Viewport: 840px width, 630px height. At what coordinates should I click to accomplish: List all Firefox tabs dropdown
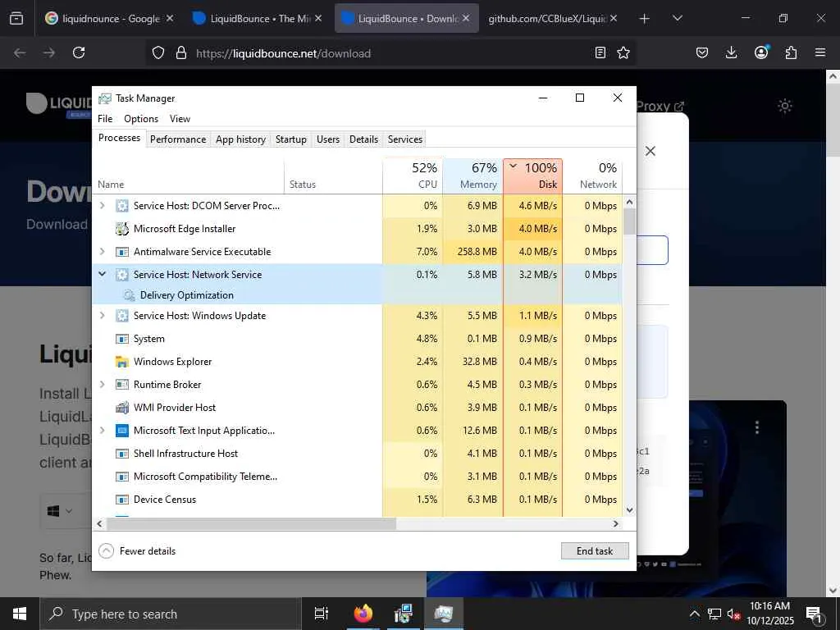[x=677, y=18]
